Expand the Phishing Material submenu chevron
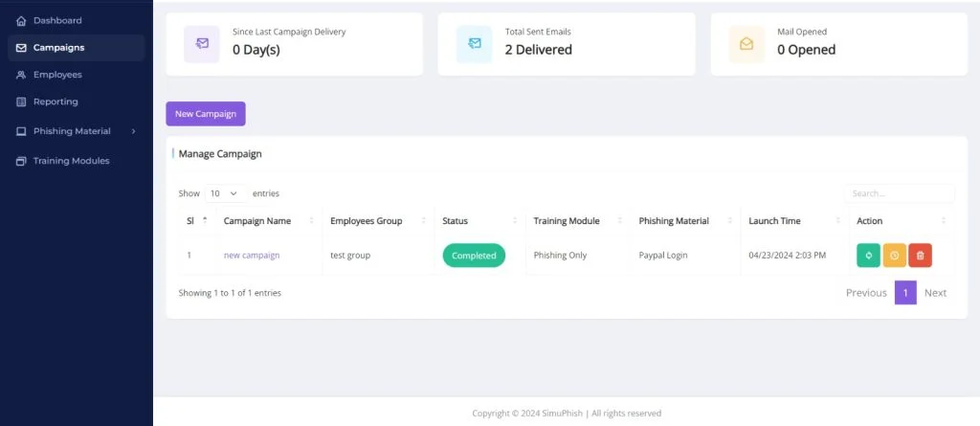This screenshot has height=426, width=980. (x=133, y=131)
